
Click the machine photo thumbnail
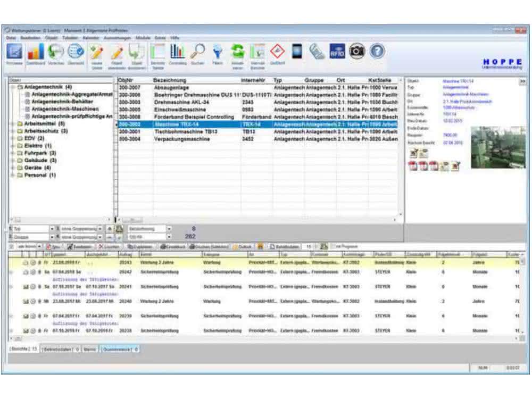(x=498, y=147)
